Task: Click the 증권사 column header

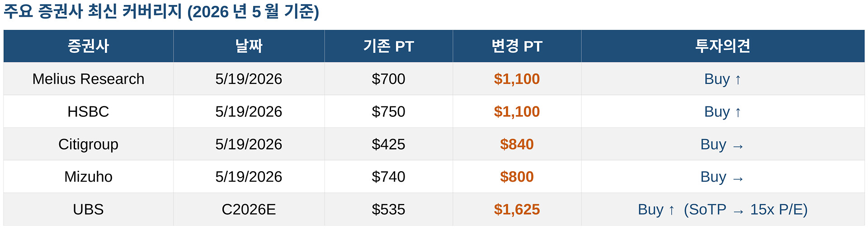Action: coord(88,46)
